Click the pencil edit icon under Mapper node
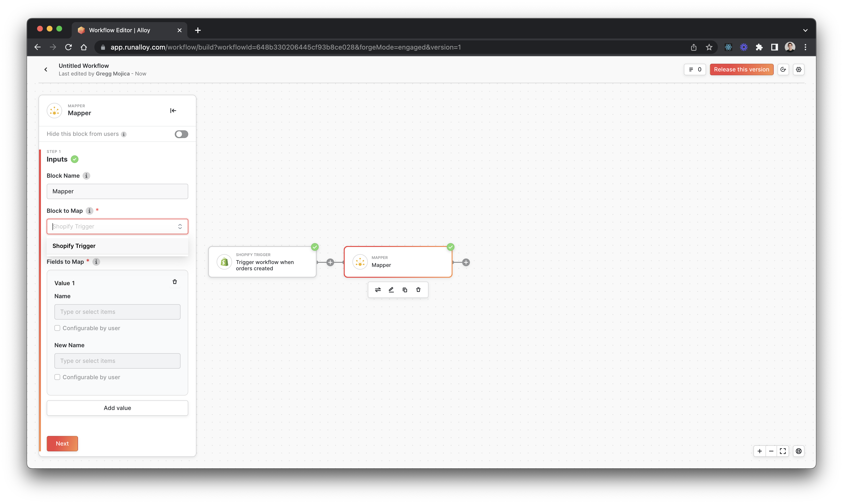This screenshot has width=843, height=504. pyautogui.click(x=391, y=290)
